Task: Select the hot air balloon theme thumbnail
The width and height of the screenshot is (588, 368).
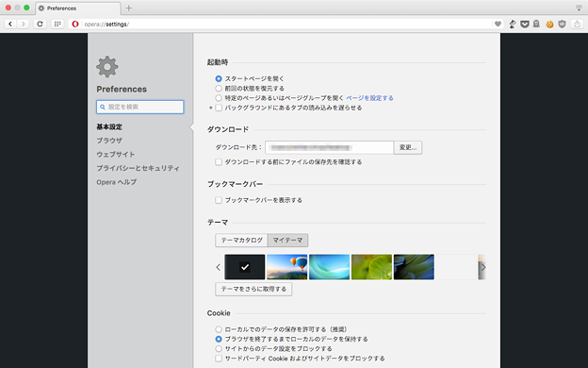Action: [286, 267]
